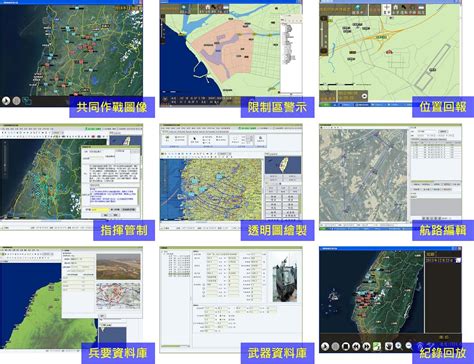Click the white layer list panel in 限制區警示
This screenshot has width=474, height=364.
click(x=291, y=55)
